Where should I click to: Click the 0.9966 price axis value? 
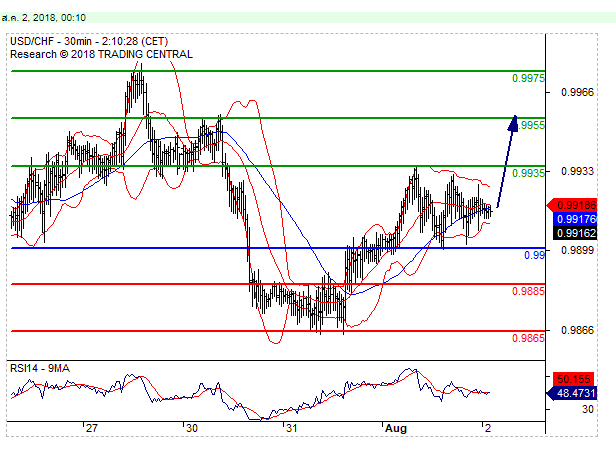[x=577, y=92]
